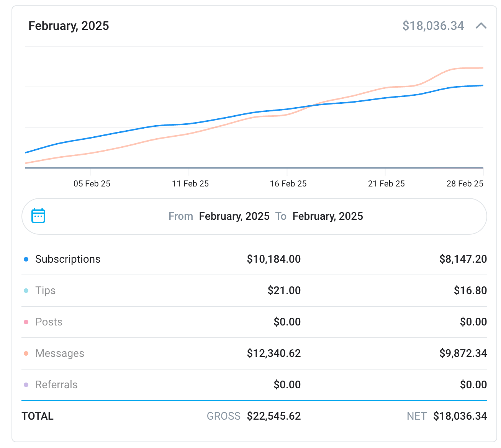The width and height of the screenshot is (501, 448).
Task: Enable the Posts series label
Action: point(49,322)
